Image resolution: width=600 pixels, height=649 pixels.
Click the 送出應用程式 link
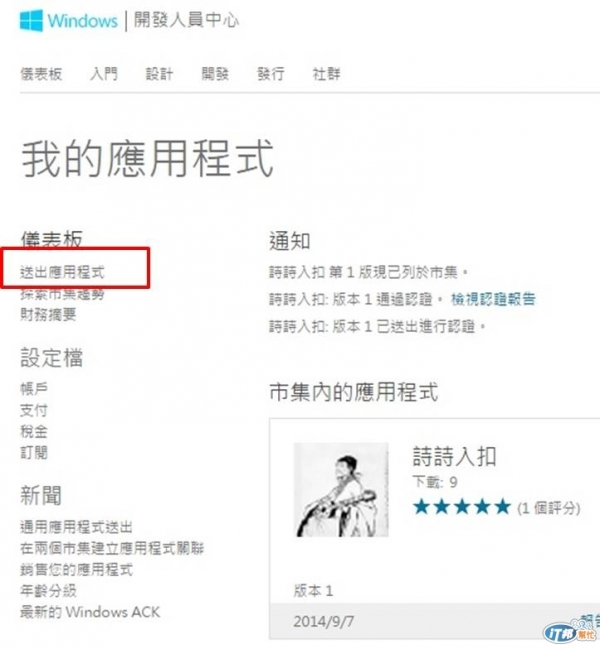(x=62, y=272)
